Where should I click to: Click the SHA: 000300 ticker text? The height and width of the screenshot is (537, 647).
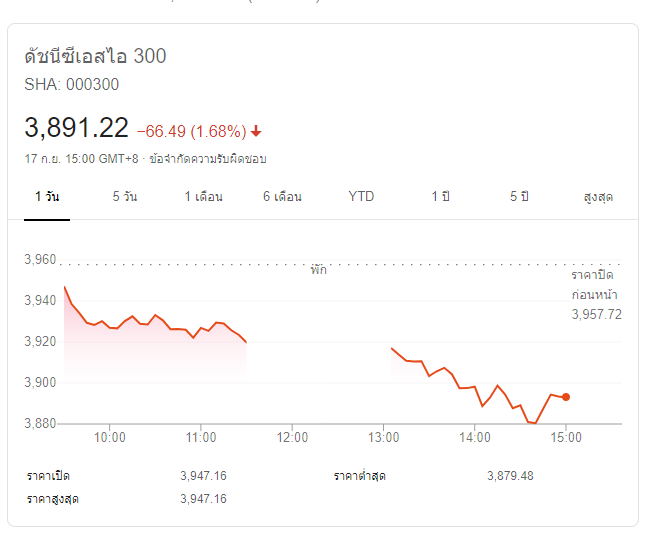(x=72, y=85)
